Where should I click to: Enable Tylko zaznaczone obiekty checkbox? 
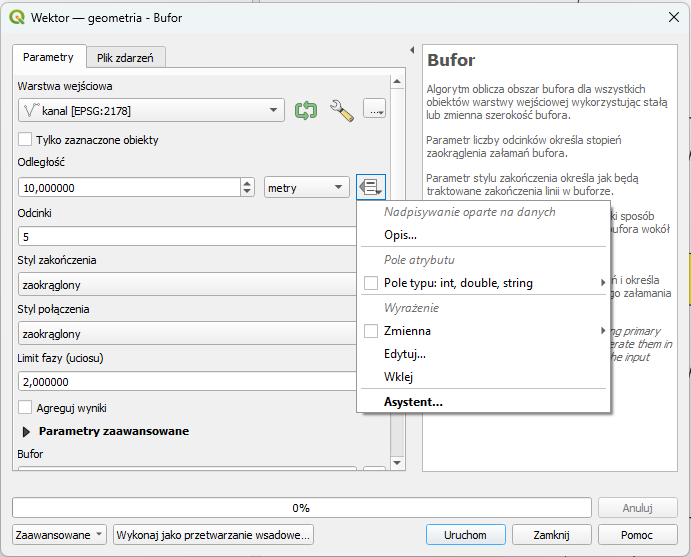pos(26,140)
